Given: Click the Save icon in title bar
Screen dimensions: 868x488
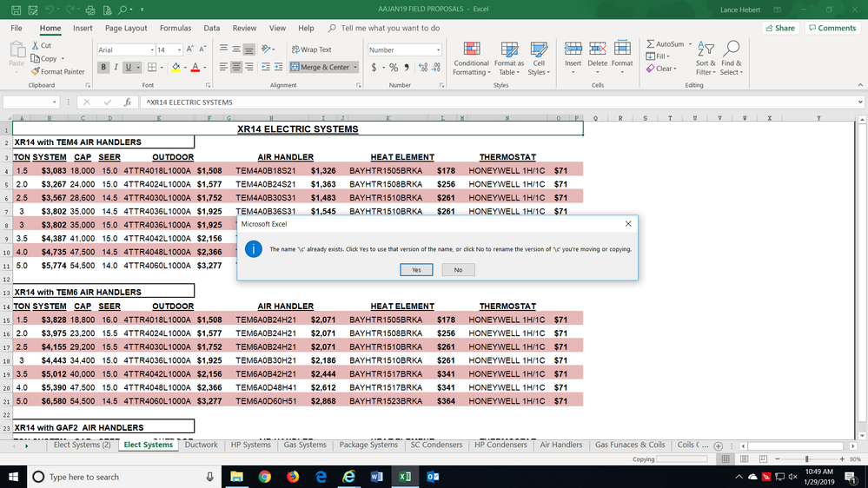Looking at the screenshot, I should 16,10.
